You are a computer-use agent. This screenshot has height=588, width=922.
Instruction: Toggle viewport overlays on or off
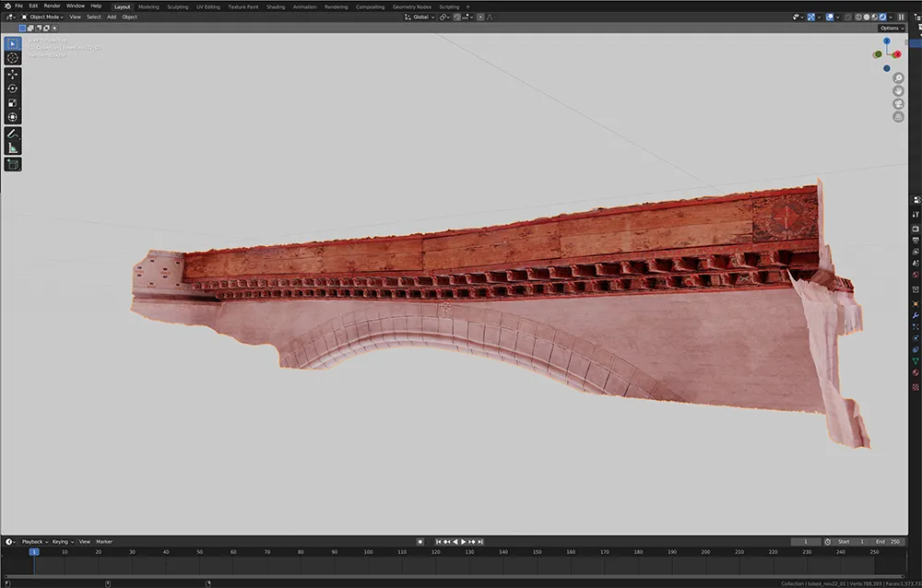828,17
